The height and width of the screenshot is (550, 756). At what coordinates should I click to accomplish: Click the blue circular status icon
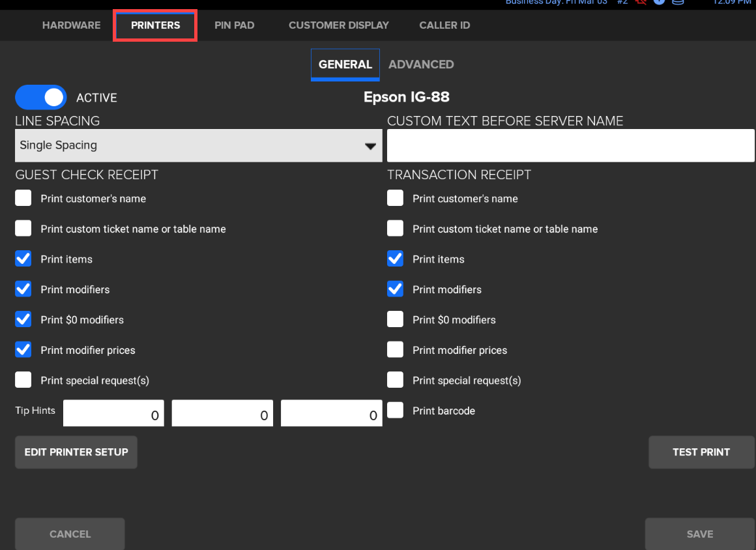click(659, 3)
